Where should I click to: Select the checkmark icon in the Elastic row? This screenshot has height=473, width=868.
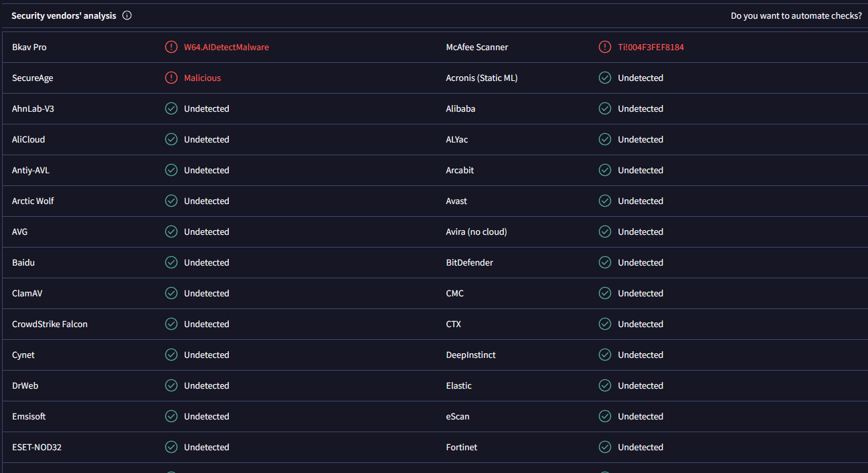[x=605, y=385]
